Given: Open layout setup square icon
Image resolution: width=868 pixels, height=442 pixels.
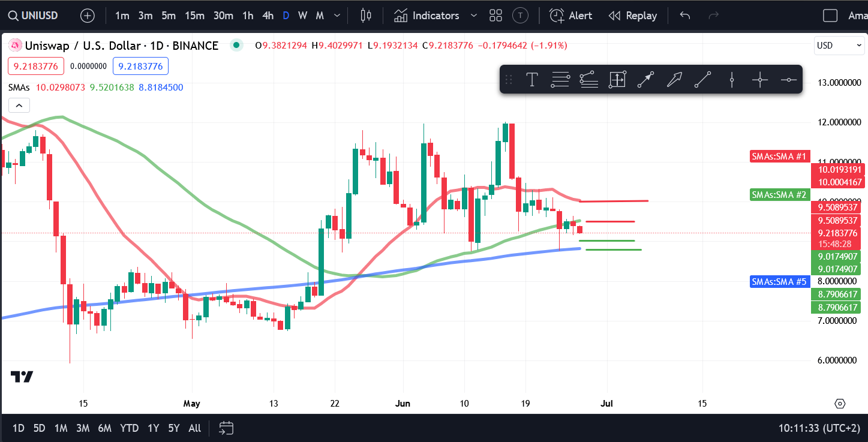Looking at the screenshot, I should point(830,16).
